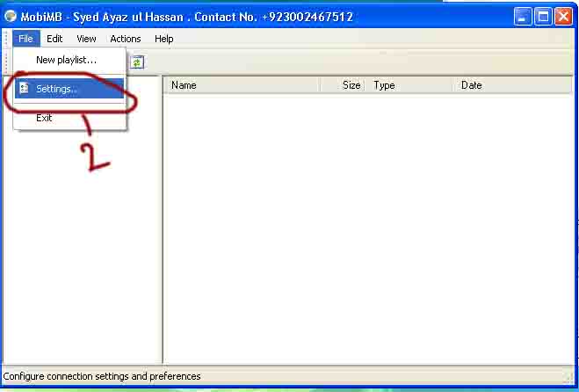Click the menu bar grip beside File
The height and width of the screenshot is (392, 579).
point(7,39)
